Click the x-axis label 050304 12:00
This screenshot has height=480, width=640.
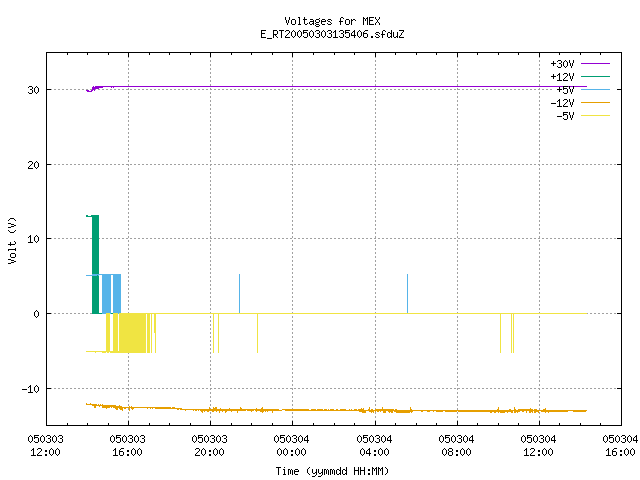pyautogui.click(x=538, y=445)
